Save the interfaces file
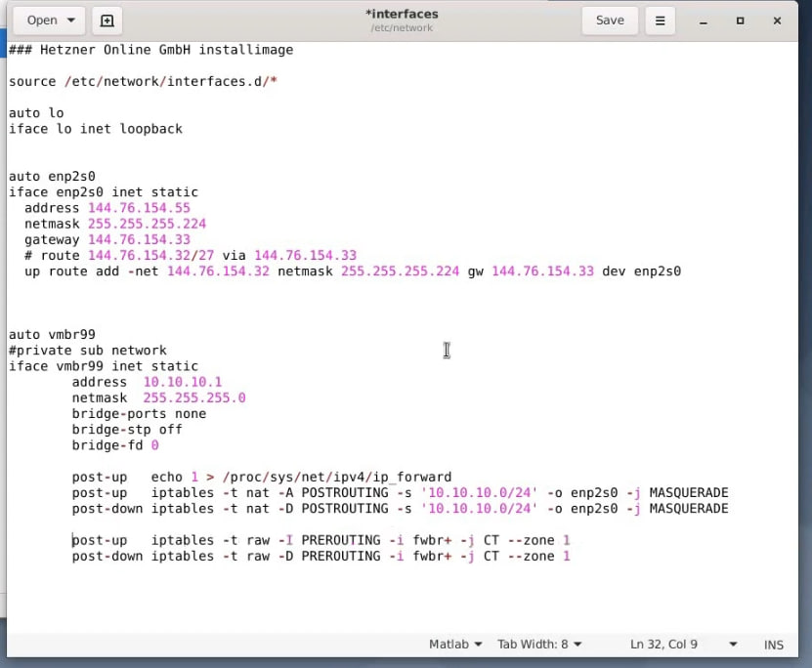Screen dimensions: 812x668 (609, 21)
